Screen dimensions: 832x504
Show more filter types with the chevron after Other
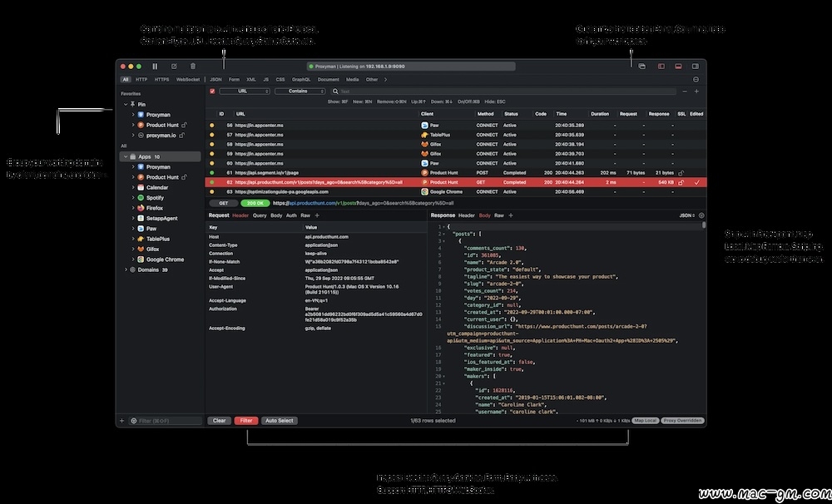[386, 80]
